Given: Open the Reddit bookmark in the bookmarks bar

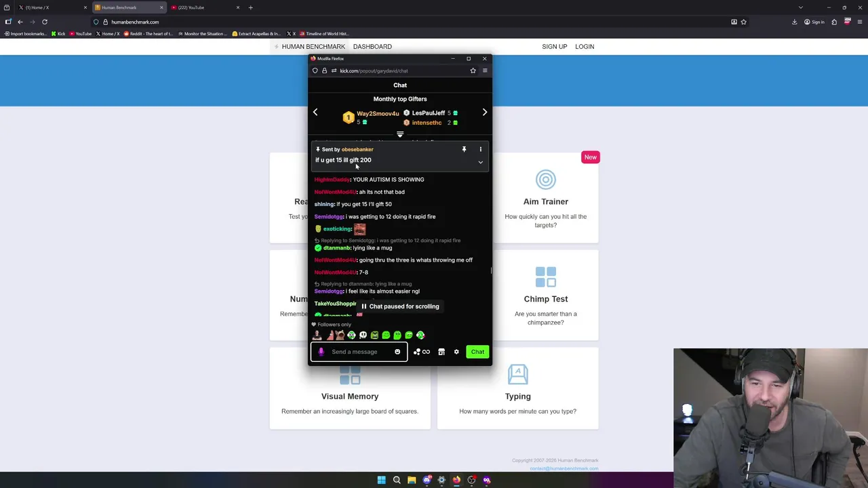Looking at the screenshot, I should [149, 33].
